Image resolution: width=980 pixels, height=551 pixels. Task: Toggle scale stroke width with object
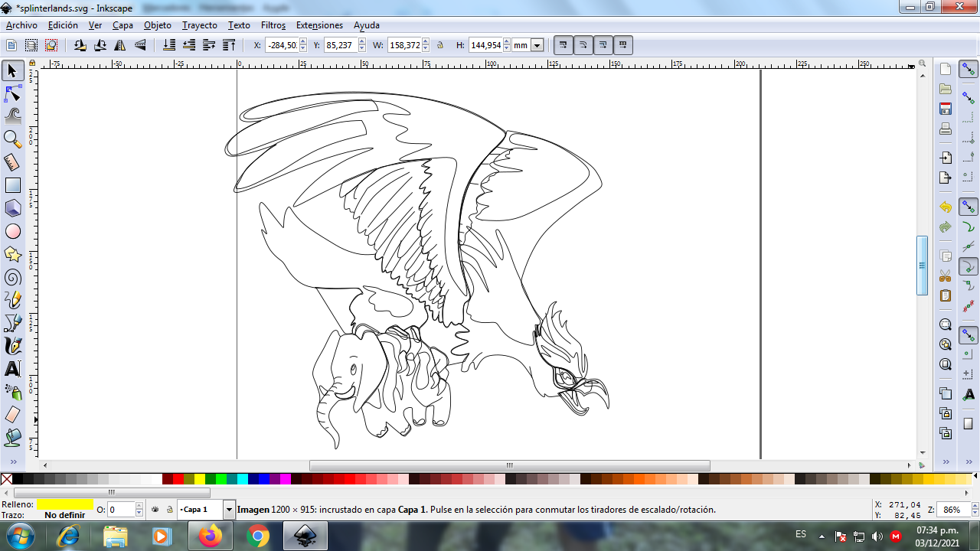pyautogui.click(x=563, y=45)
